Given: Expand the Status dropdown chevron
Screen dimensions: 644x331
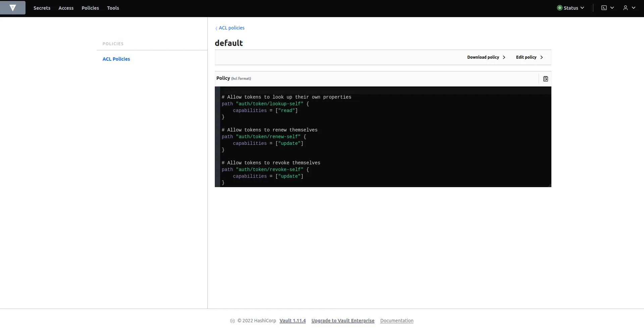Looking at the screenshot, I should pyautogui.click(x=582, y=8).
